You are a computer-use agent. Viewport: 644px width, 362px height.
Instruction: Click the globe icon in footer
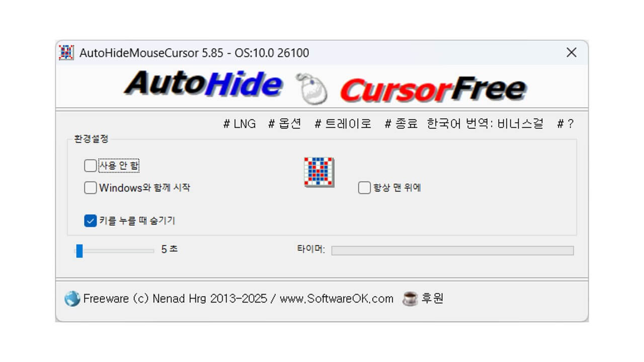[x=72, y=299]
